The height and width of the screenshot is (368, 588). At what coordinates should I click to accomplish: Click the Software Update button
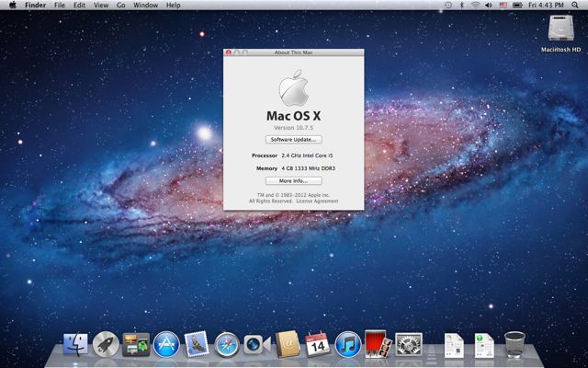(x=294, y=139)
